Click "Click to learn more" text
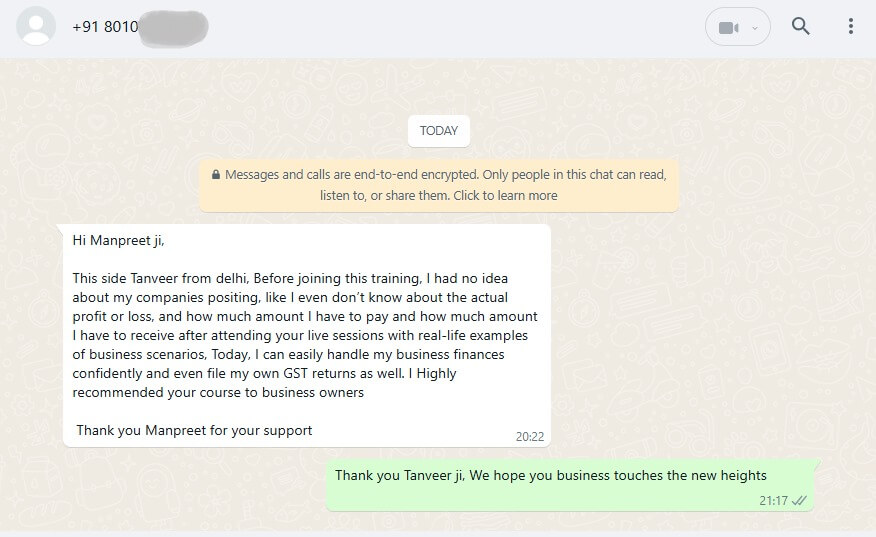 (505, 196)
